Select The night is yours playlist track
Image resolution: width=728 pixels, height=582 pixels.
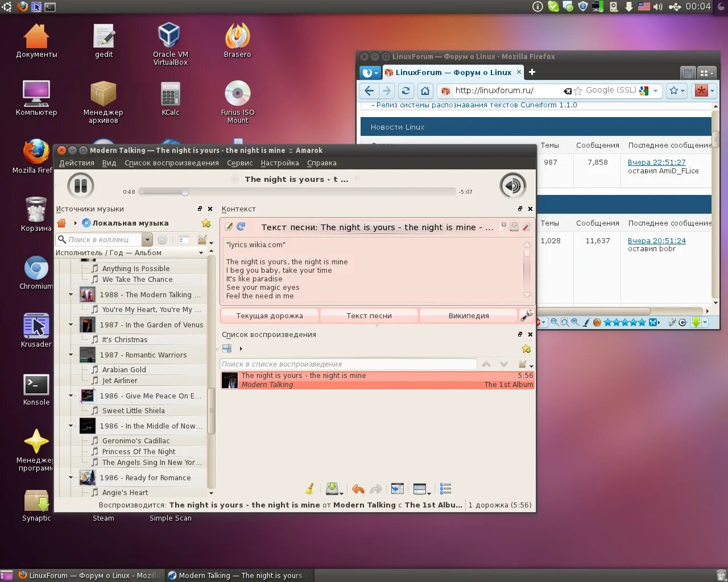pyautogui.click(x=377, y=380)
